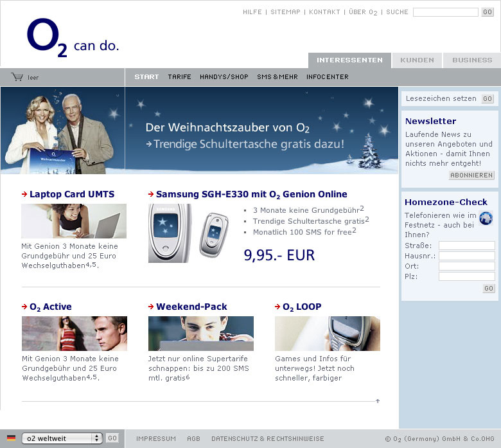
Task: Open the SMS & Mehr menu
Action: click(277, 77)
